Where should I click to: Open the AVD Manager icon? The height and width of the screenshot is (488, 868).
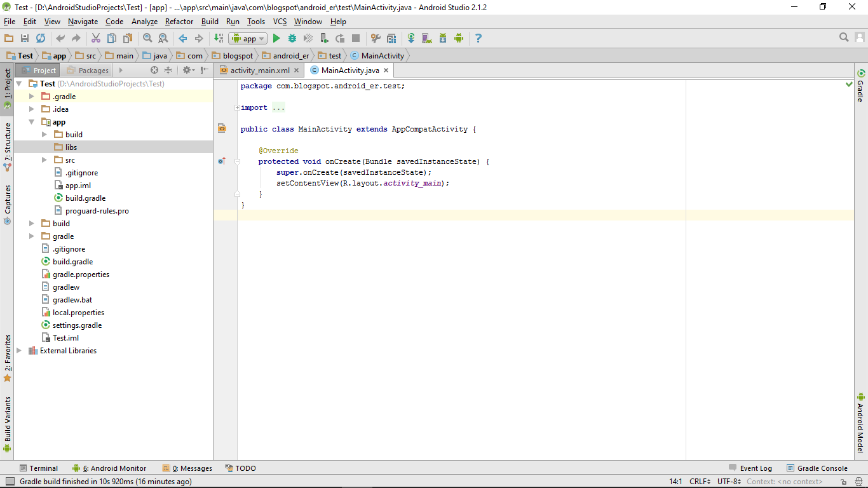(427, 38)
